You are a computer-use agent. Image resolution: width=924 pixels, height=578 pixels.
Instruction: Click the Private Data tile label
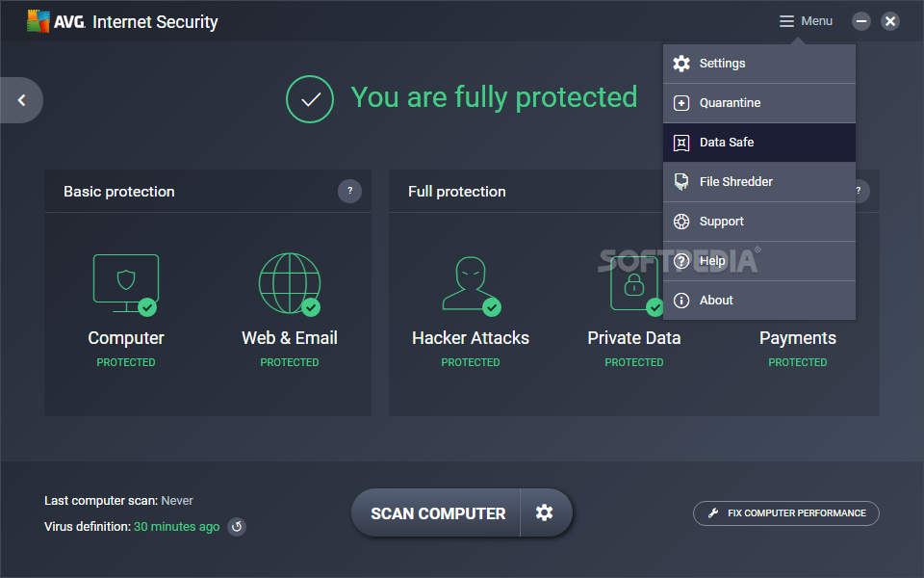(x=634, y=338)
